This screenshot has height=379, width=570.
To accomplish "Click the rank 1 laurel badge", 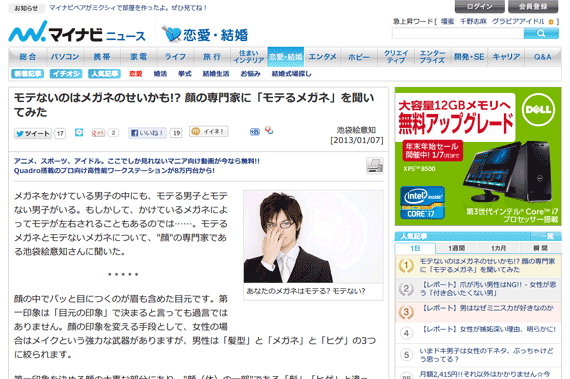I will click(406, 266).
